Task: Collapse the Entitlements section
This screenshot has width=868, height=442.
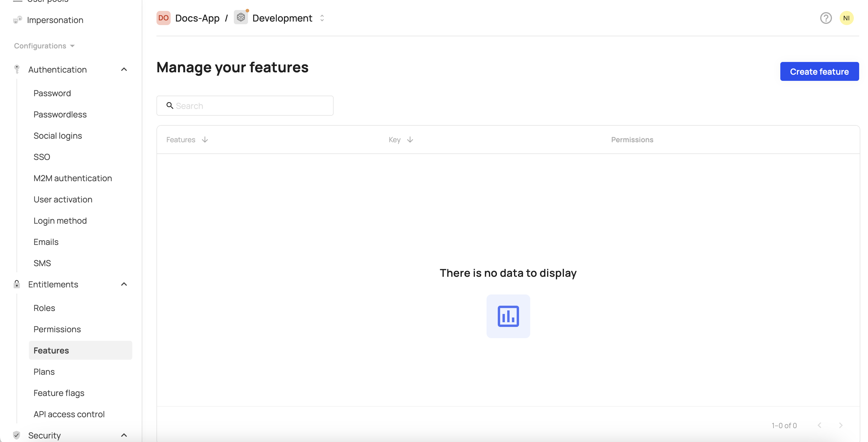Action: (124, 284)
